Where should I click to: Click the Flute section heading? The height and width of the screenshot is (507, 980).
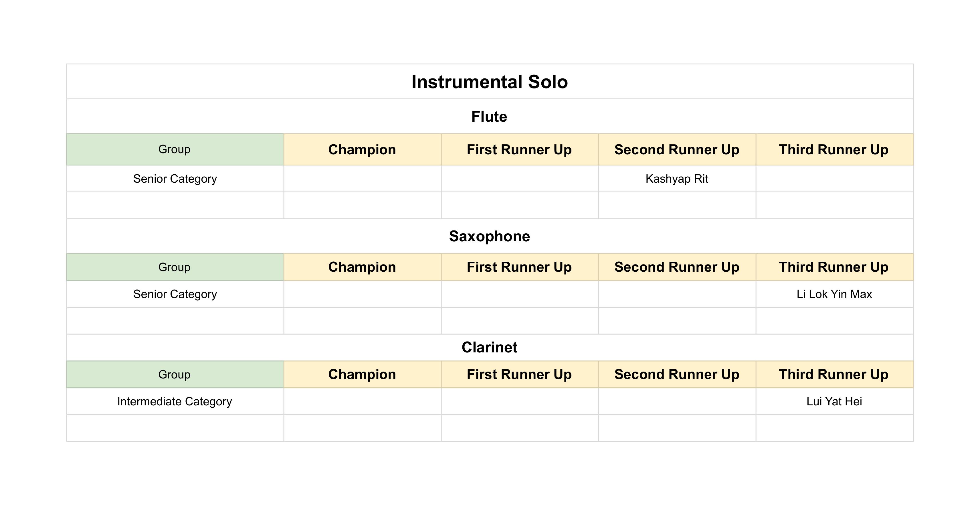coord(490,117)
